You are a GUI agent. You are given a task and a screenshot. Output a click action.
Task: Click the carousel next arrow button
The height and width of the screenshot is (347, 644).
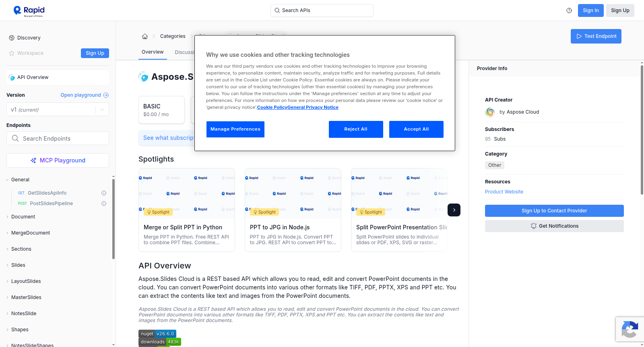[454, 210]
